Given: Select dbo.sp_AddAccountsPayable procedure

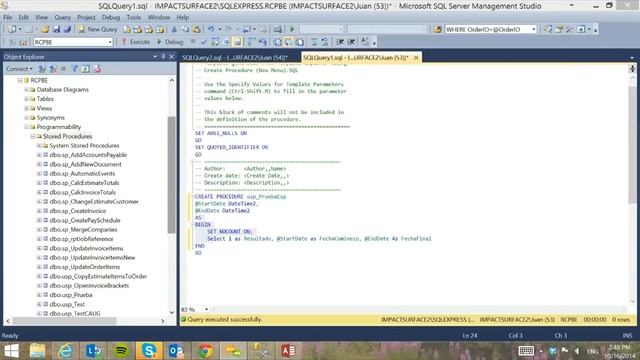Looking at the screenshot, I should pos(88,155).
